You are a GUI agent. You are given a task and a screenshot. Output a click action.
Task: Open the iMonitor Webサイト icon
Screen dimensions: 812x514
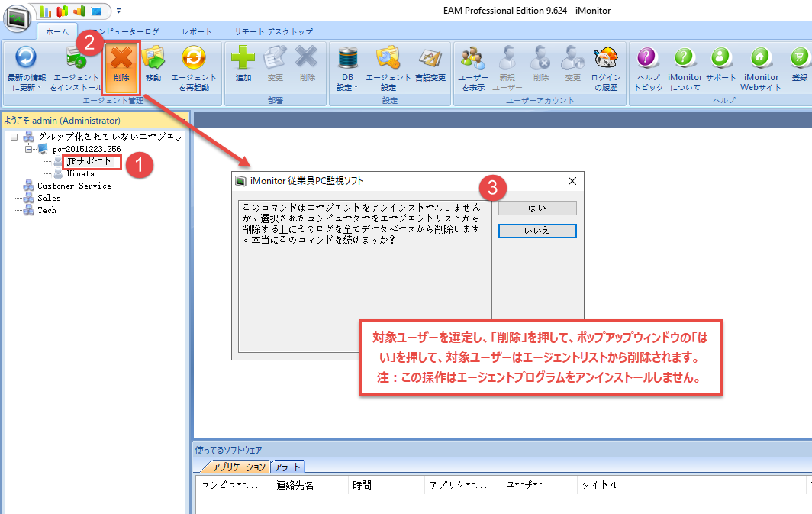pyautogui.click(x=761, y=69)
